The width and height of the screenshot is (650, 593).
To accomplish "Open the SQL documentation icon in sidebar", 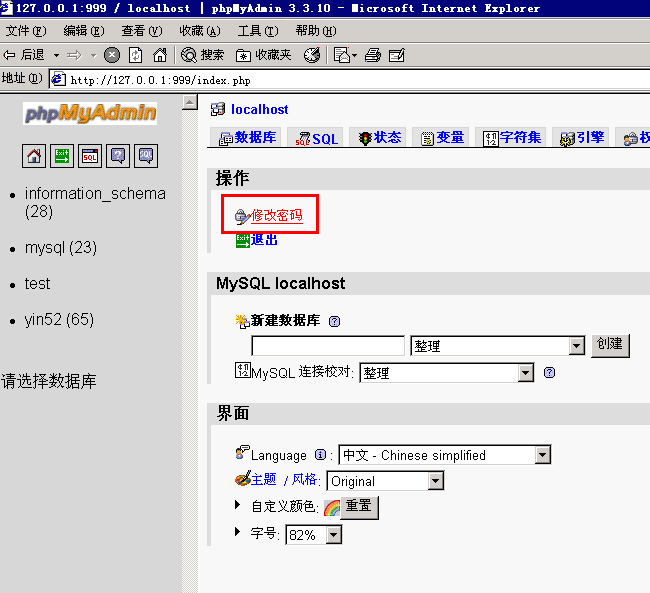I will point(146,156).
